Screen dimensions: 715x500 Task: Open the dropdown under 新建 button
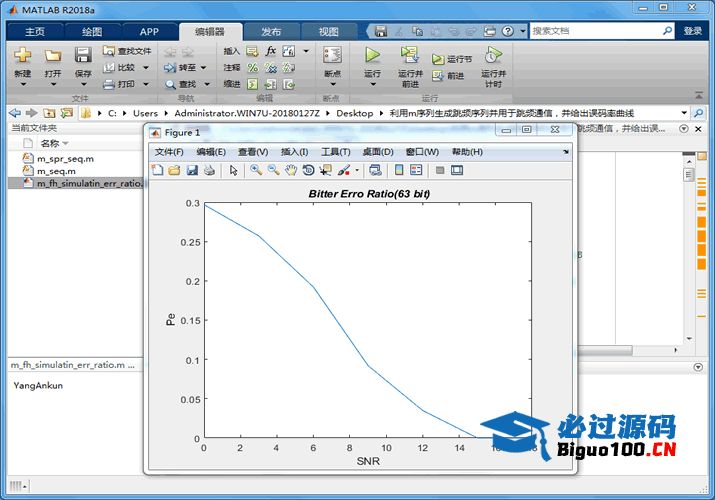pyautogui.click(x=23, y=84)
